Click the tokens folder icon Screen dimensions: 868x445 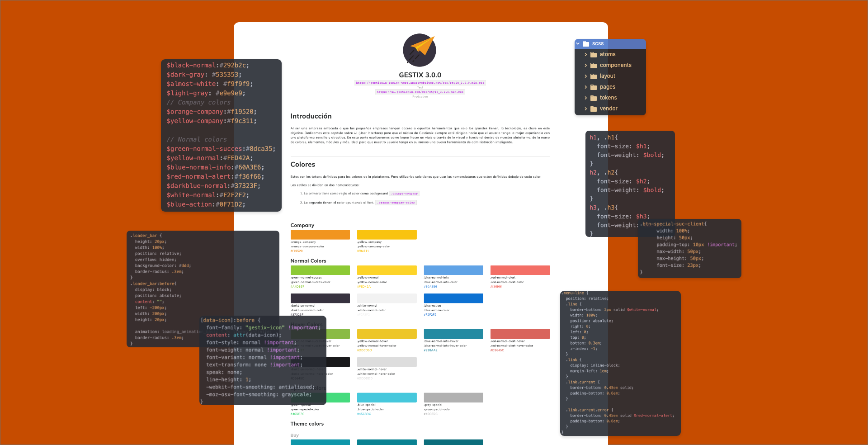[x=594, y=98]
